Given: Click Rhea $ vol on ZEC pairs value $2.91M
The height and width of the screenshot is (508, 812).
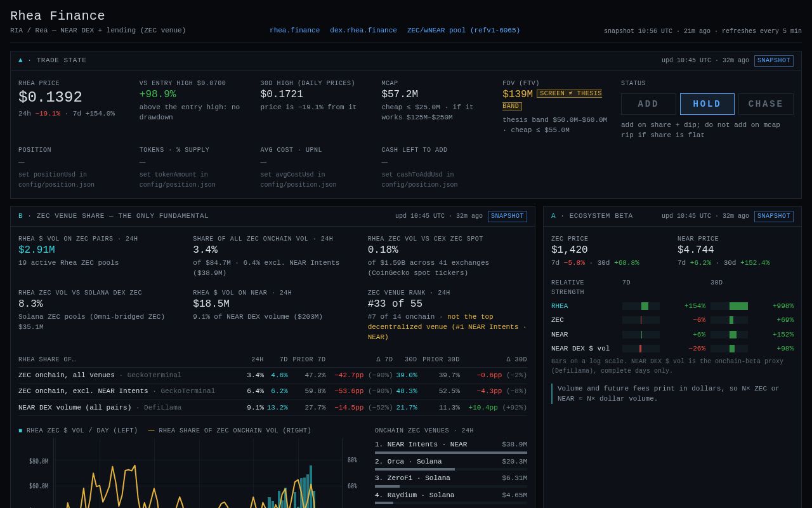Looking at the screenshot, I should click(37, 250).
